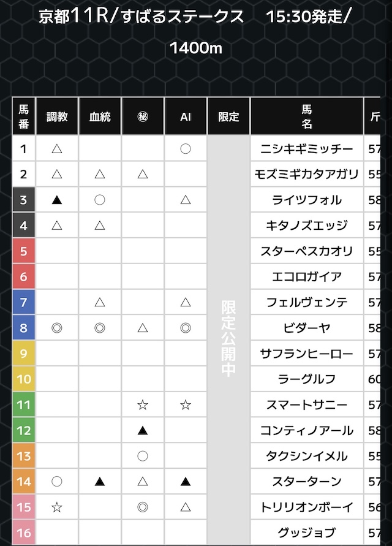
Task: Click the star in スマートサニー's AI cell
Action: 186,405
